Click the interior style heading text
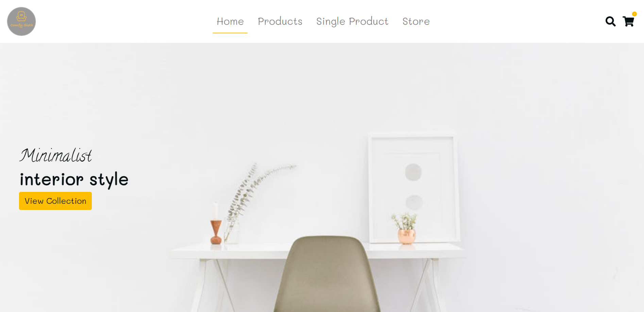Image resolution: width=644 pixels, height=312 pixels. coord(74,180)
